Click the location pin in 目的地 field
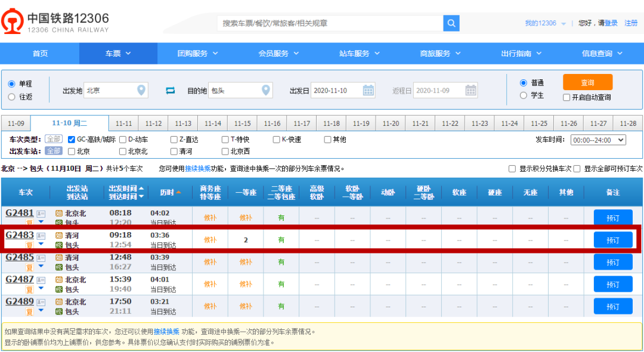 tap(266, 91)
